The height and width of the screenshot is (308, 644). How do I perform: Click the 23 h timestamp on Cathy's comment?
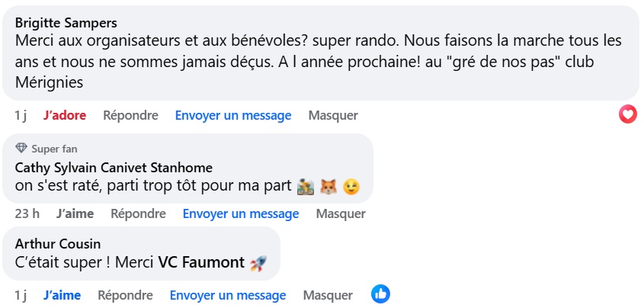point(27,214)
